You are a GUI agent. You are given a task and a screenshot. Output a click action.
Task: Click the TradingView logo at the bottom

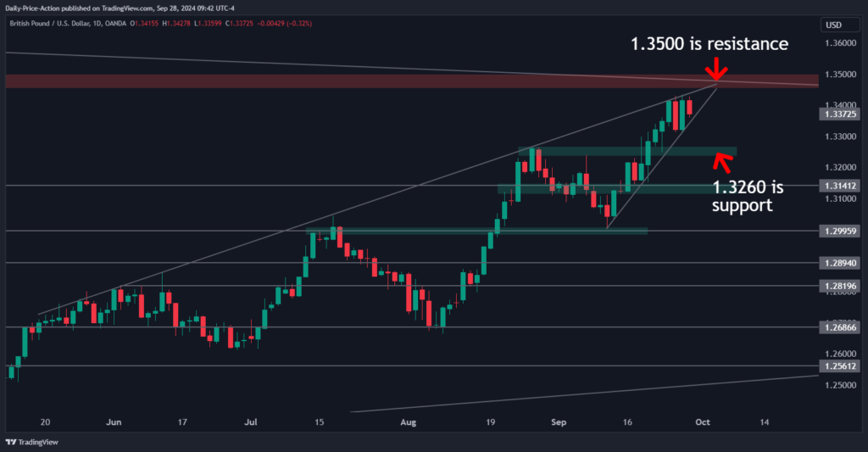[31, 442]
